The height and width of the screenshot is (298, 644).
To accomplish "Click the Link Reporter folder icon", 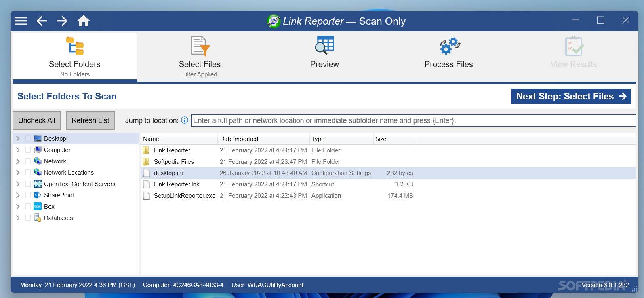I will point(146,150).
